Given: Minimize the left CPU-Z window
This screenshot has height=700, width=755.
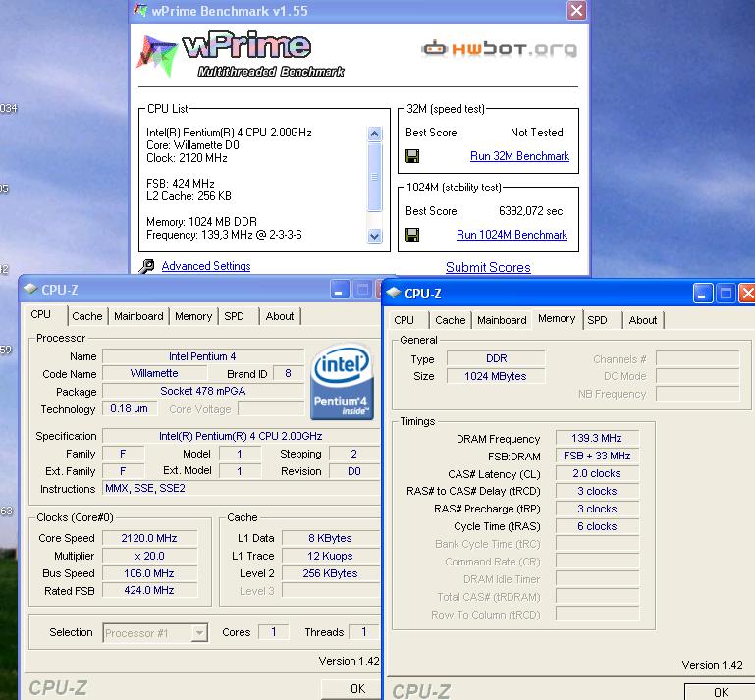Looking at the screenshot, I should tap(340, 290).
